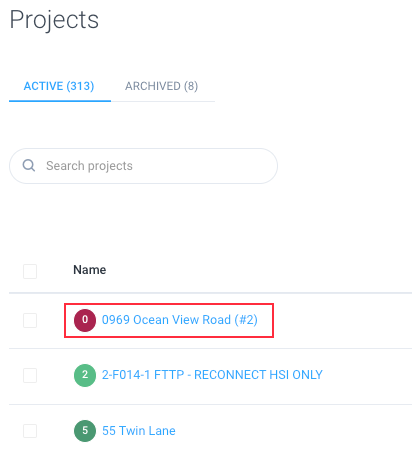The width and height of the screenshot is (412, 457).
Task: Check the box for 0969 Ocean View Road
Action: 30,320
